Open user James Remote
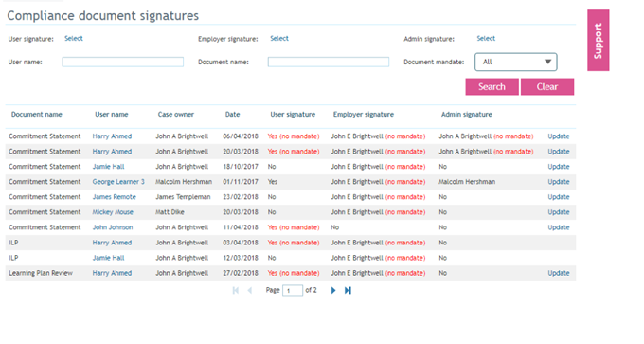 pyautogui.click(x=115, y=197)
